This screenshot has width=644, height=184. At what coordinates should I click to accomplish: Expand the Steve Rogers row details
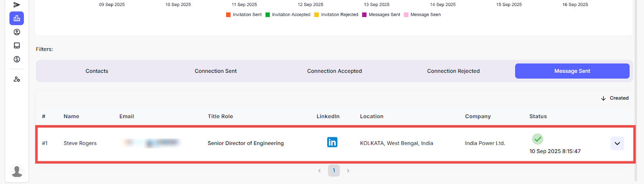[x=617, y=143]
